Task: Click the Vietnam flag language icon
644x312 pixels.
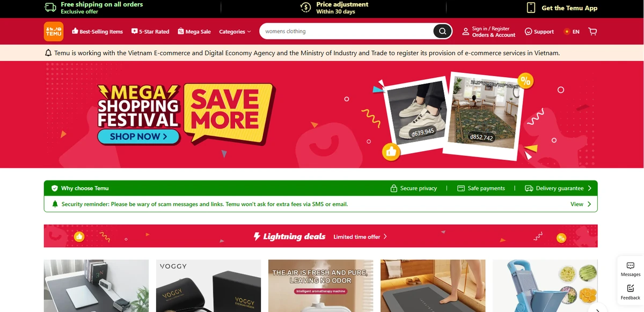Action: [567, 32]
